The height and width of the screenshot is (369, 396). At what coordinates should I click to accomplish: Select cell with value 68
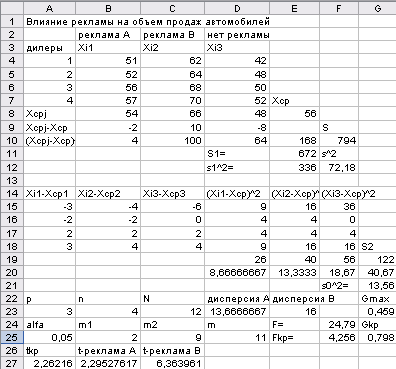pyautogui.click(x=172, y=87)
